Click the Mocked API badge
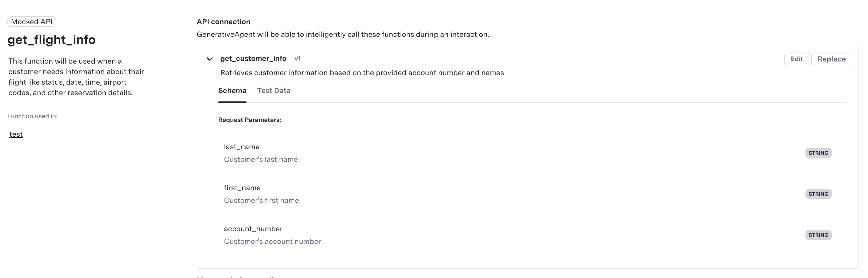Image resolution: width=868 pixels, height=278 pixels. coord(32,22)
